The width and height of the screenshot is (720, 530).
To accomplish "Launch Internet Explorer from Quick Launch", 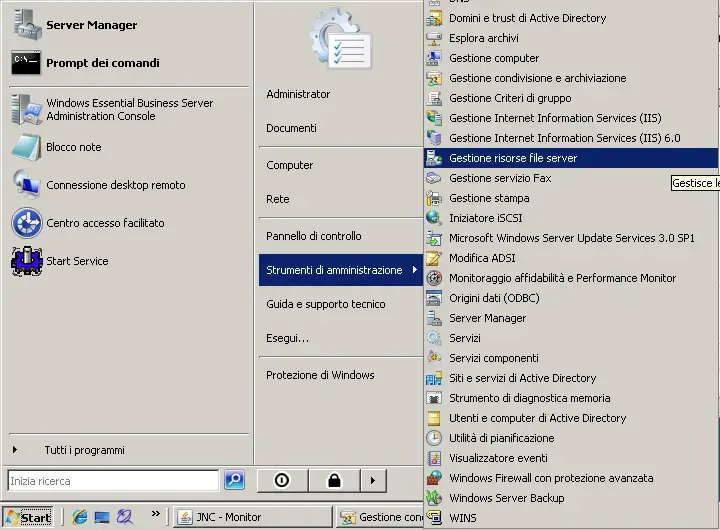I will point(80,518).
